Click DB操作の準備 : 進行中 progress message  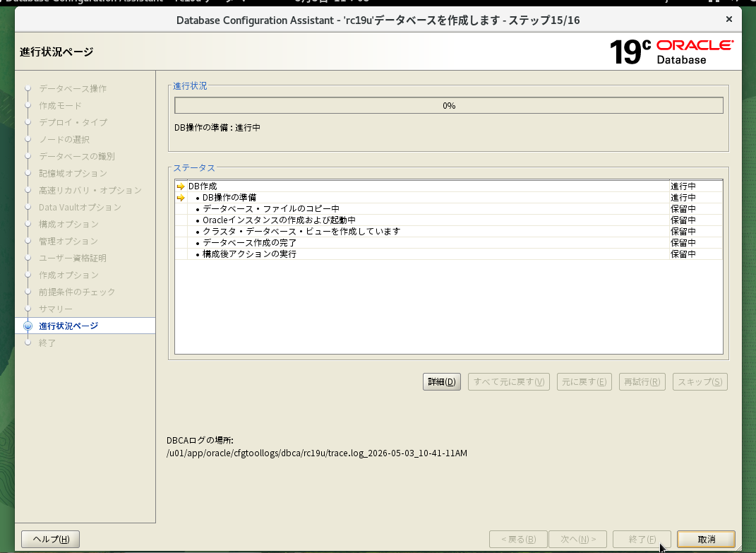(x=217, y=128)
